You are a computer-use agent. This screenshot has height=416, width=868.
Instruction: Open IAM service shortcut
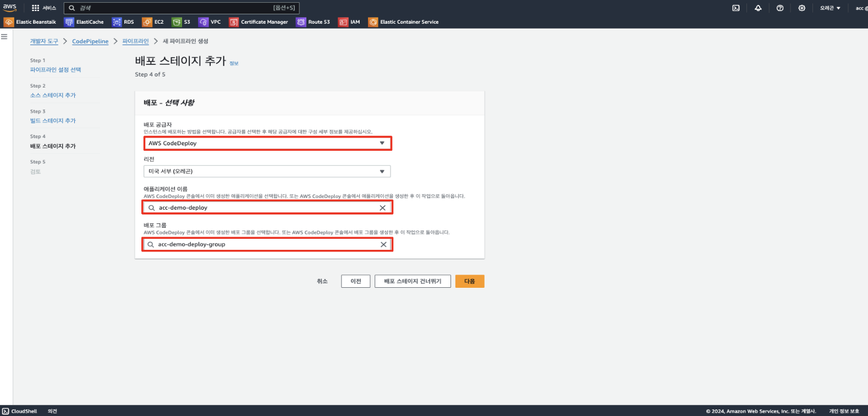[x=349, y=22]
